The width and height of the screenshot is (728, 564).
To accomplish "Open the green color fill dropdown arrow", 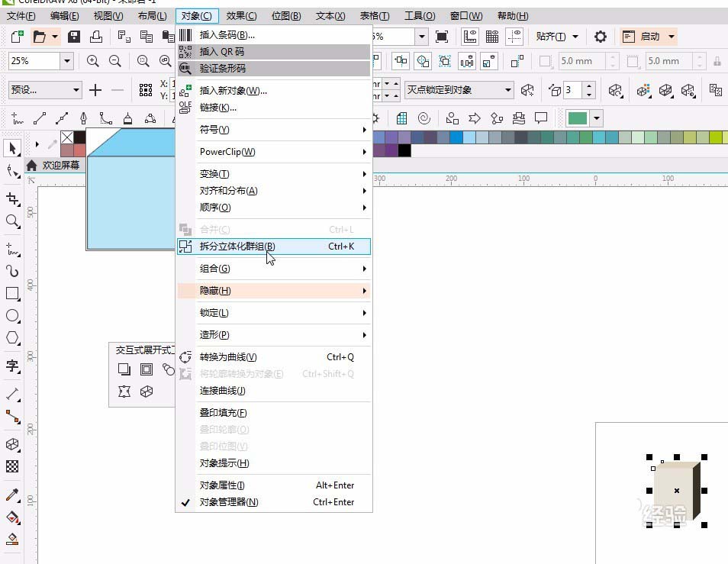I will [597, 118].
